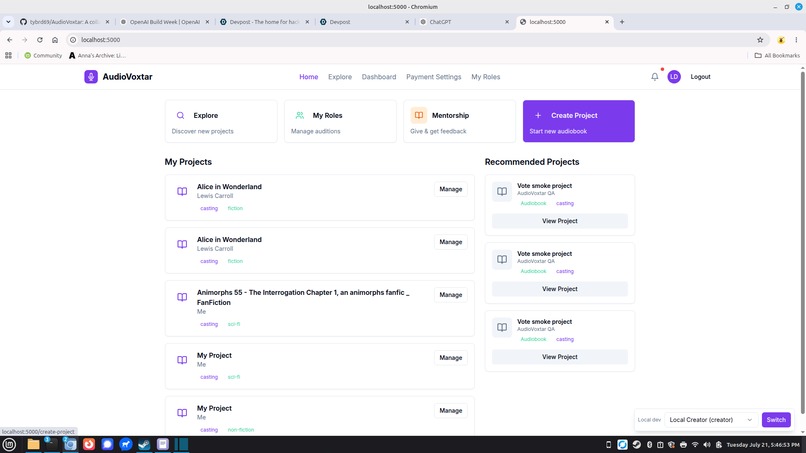Image resolution: width=806 pixels, height=453 pixels.
Task: Click 'fiction' tag on first Alice project
Action: pos(235,208)
